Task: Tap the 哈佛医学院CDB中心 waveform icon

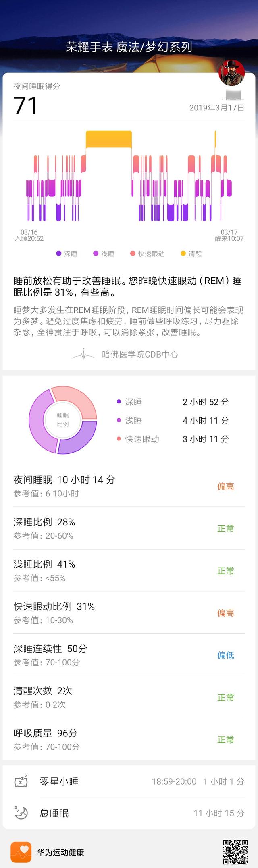Action: (x=84, y=354)
